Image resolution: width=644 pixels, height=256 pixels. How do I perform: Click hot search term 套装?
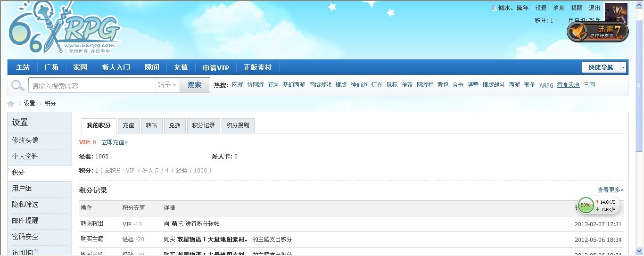pos(273,85)
